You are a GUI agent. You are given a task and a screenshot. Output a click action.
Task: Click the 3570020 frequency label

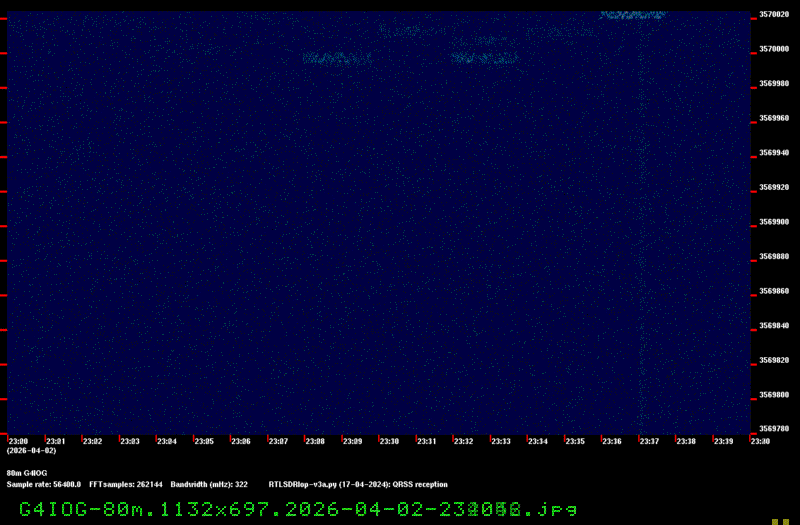774,14
